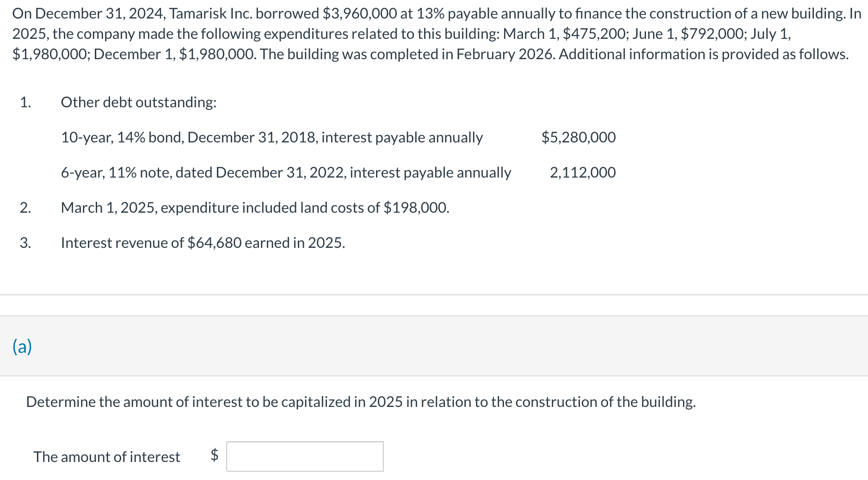This screenshot has width=868, height=480.
Task: Click the 2,112,000 note amount
Action: pos(582,172)
